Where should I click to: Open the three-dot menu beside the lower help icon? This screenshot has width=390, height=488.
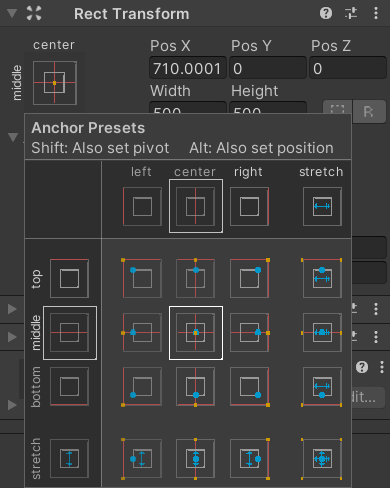click(x=382, y=367)
